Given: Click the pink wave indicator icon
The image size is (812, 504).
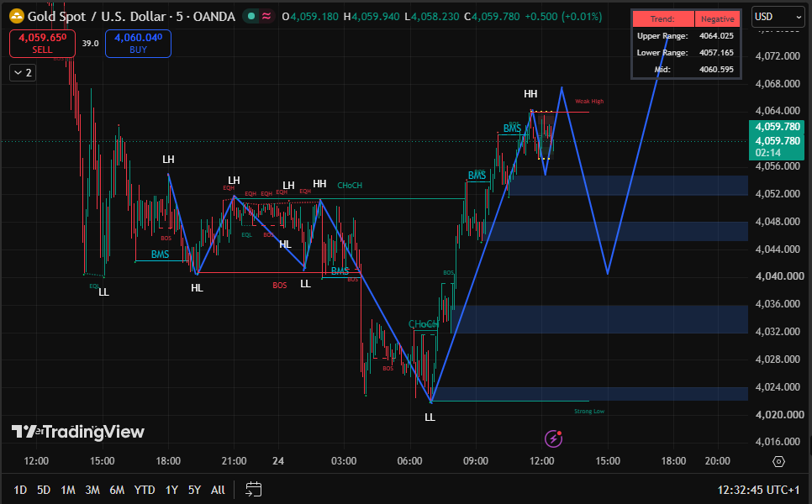Looking at the screenshot, I should (266, 17).
